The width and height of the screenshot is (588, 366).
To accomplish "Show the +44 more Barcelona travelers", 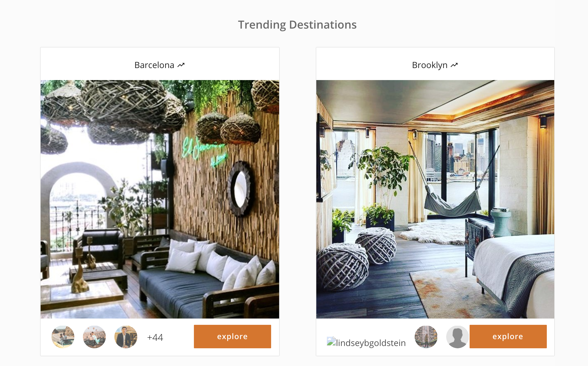I will 155,337.
